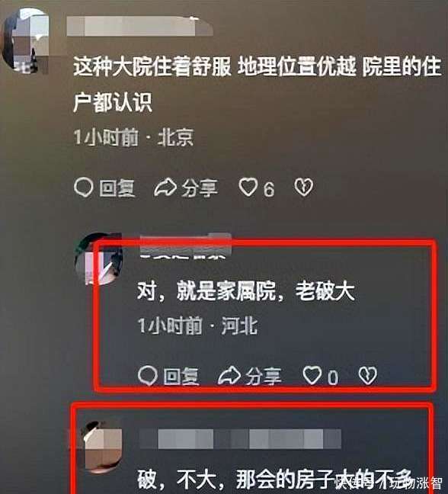Click 回复 text under the Hebei reply
Viewport: 448px width, 494px height.
point(181,376)
